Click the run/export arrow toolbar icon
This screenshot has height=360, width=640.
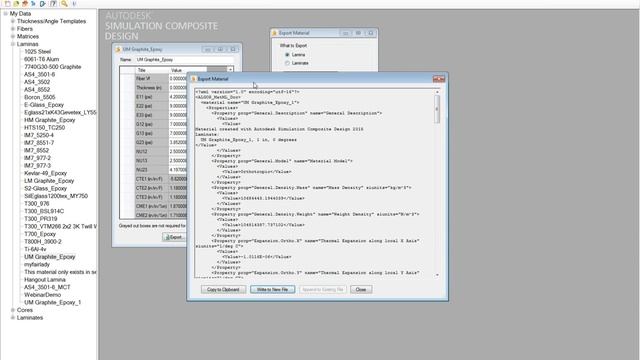(x=43, y=4)
